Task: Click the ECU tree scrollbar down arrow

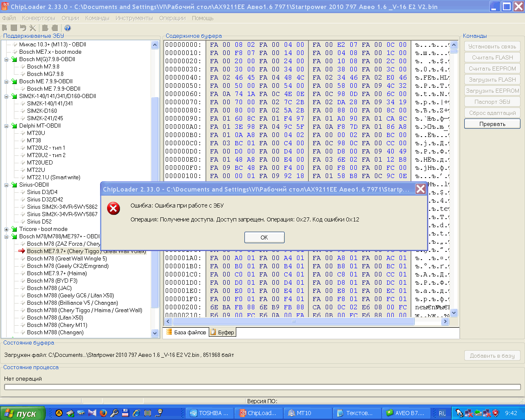Action: 155,333
